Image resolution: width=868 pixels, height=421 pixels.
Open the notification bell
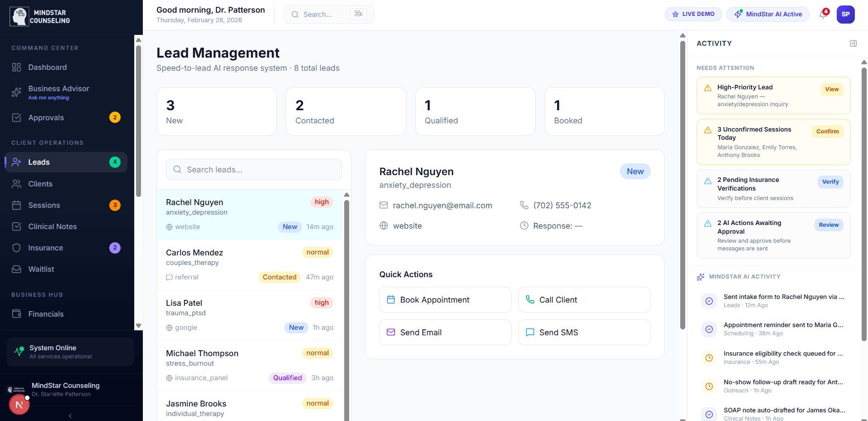tap(822, 14)
